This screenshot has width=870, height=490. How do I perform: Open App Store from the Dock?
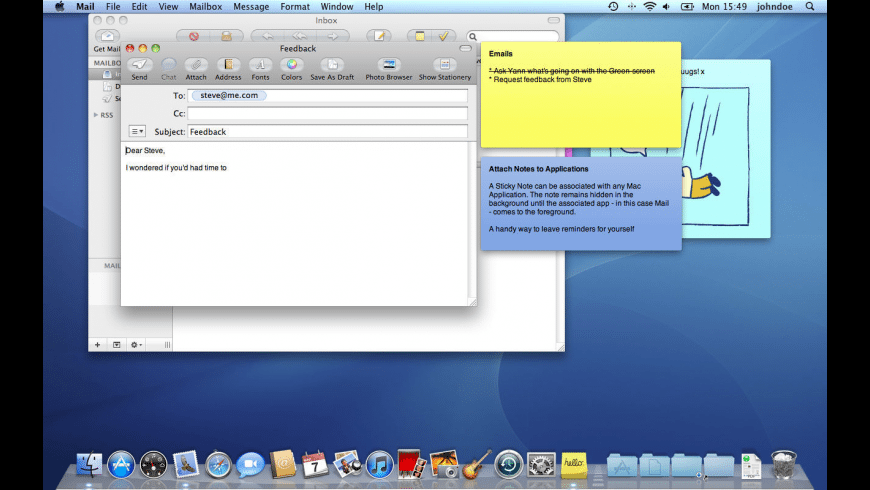pos(121,464)
